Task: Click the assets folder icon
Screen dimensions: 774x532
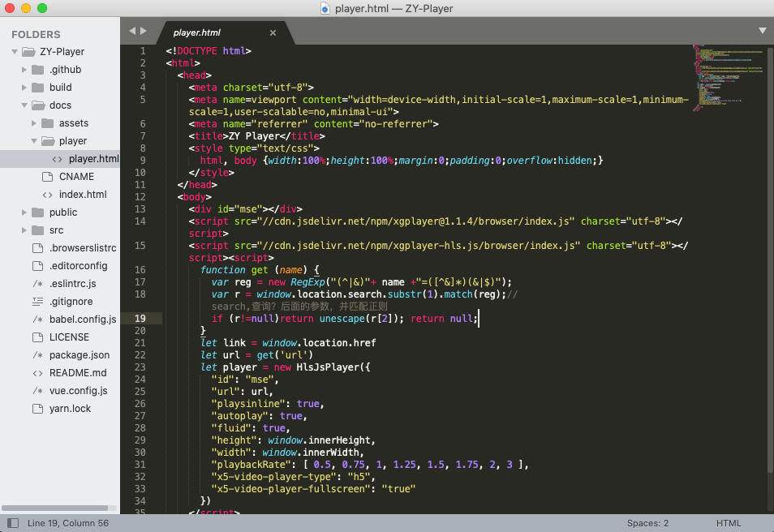Action: [48, 123]
